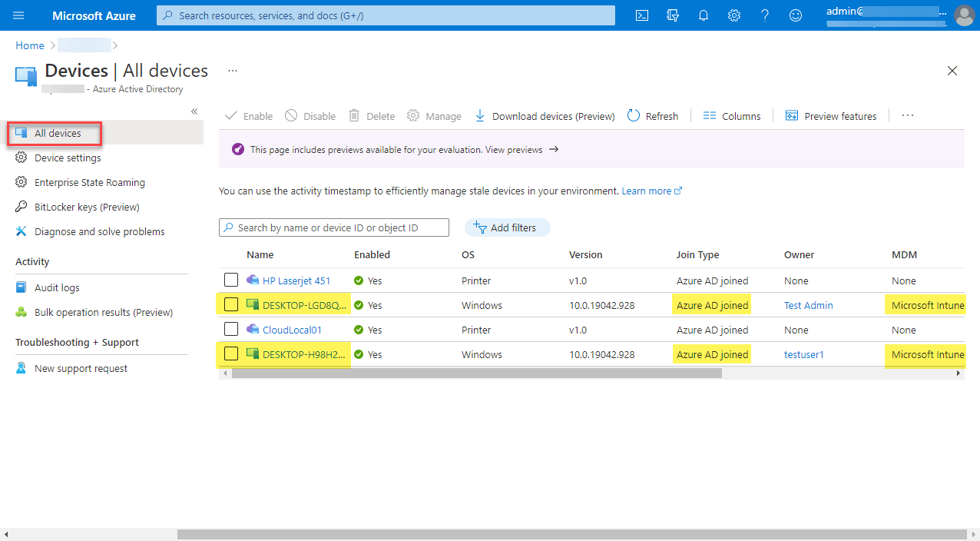980x541 pixels.
Task: Expand the toolbar more options ellipsis
Action: coord(908,116)
